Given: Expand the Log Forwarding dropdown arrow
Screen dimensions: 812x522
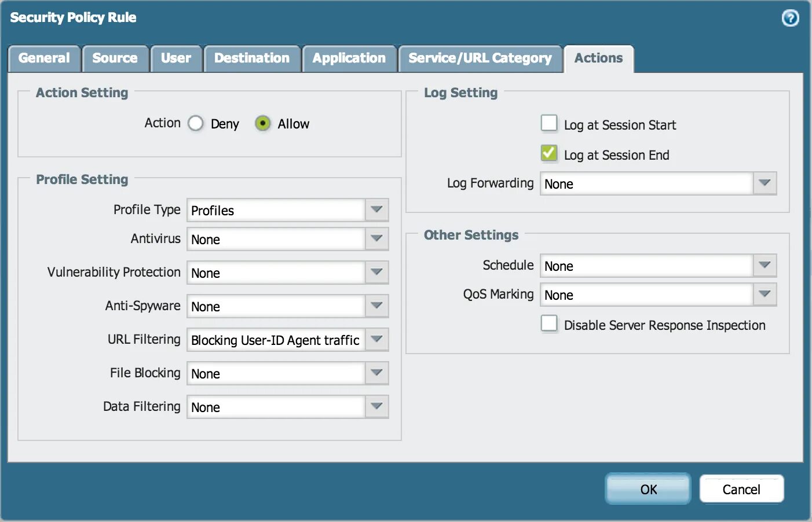Looking at the screenshot, I should (765, 183).
